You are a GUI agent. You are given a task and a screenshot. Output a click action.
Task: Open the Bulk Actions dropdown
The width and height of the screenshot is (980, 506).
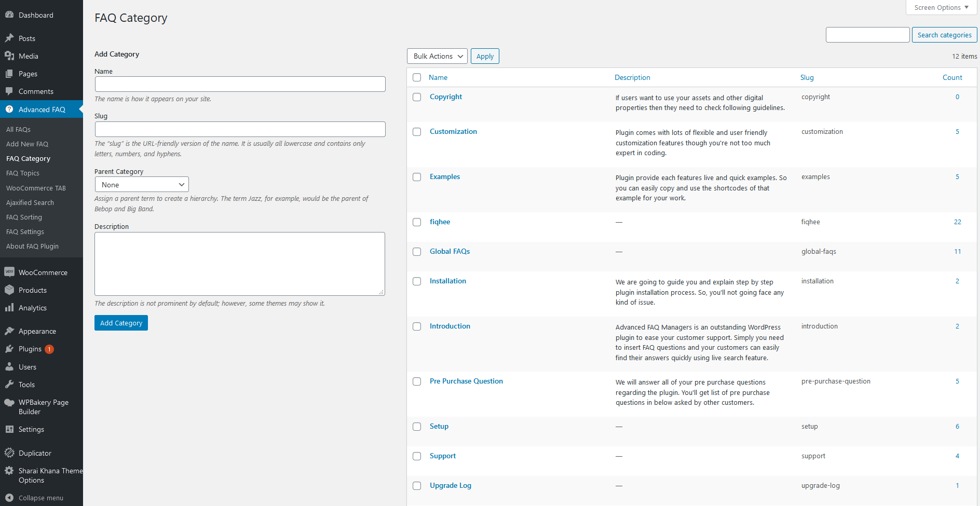[437, 56]
